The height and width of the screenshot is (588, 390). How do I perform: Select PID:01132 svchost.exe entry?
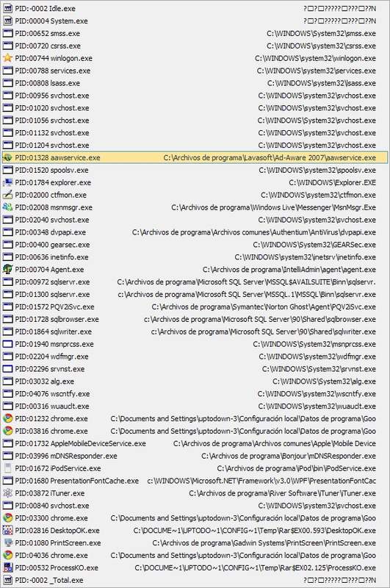(195, 133)
